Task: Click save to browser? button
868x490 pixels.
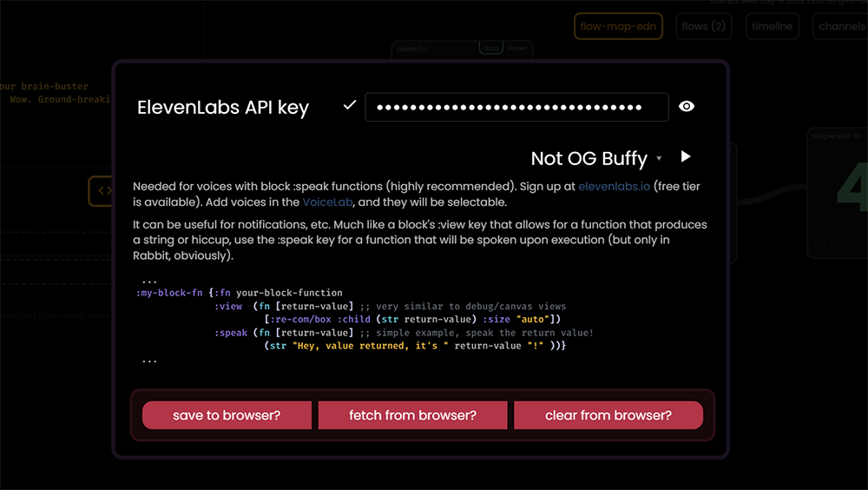Action: [227, 415]
